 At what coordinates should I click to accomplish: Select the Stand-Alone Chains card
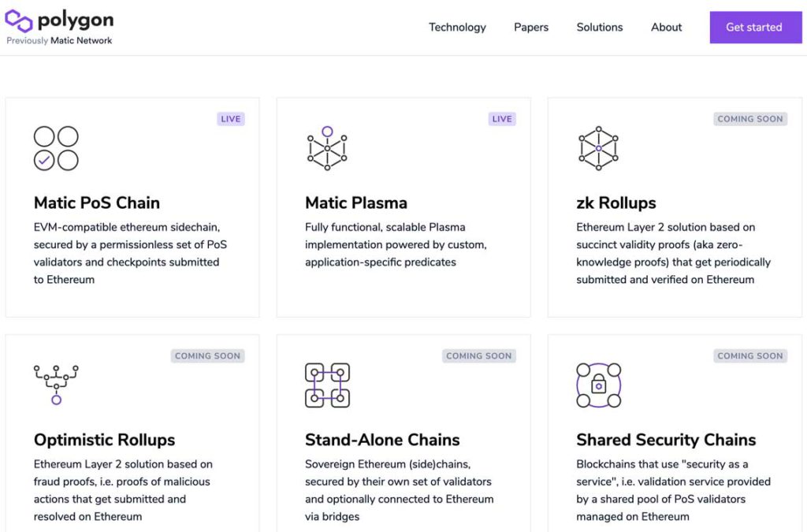pos(403,433)
